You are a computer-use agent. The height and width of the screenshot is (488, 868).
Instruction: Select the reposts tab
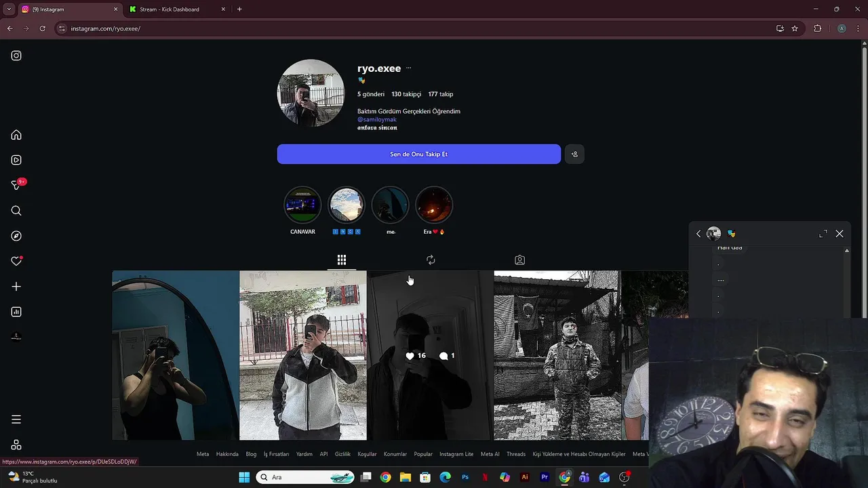[431, 260]
